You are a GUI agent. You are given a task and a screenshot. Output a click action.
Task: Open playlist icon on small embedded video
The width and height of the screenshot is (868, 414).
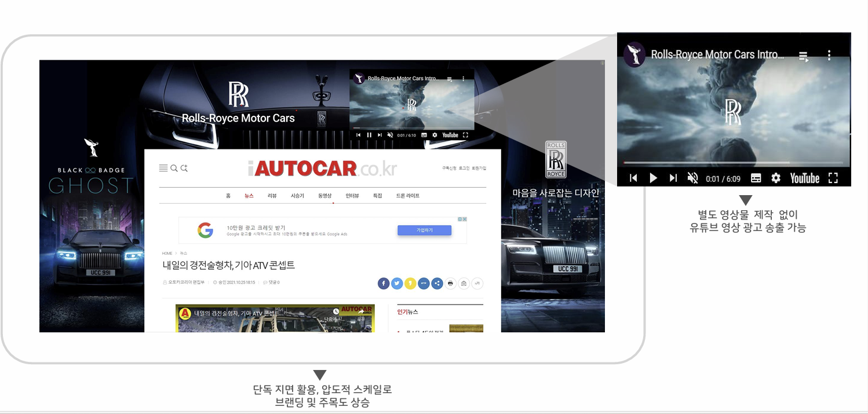449,78
